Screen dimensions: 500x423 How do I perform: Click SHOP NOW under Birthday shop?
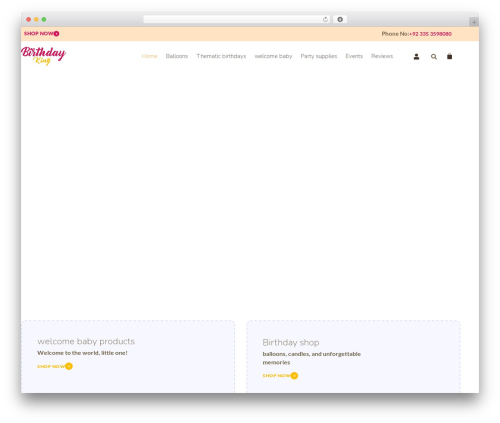click(280, 376)
